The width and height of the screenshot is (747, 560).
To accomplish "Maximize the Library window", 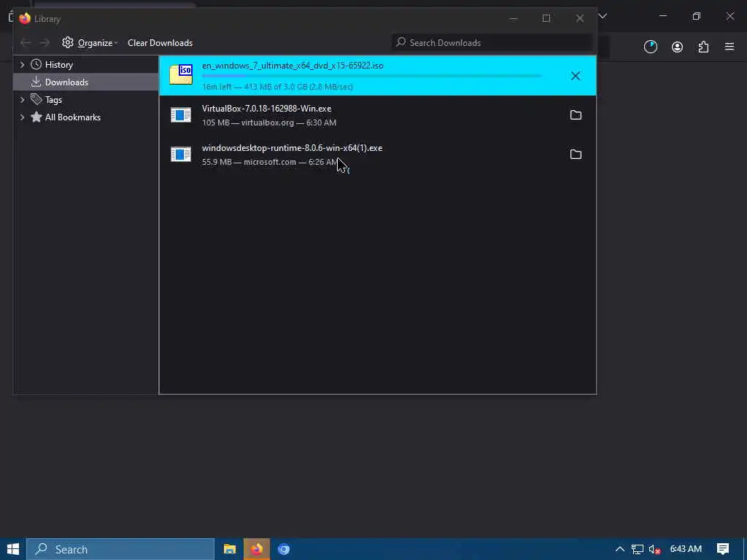I will pyautogui.click(x=546, y=18).
